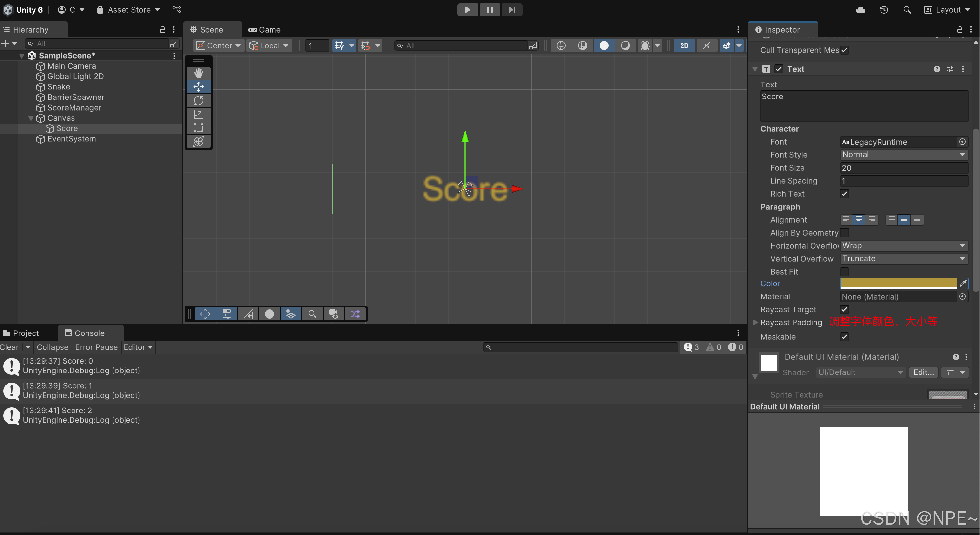
Task: Expand the ScoreManager in Hierarchy
Action: (31, 107)
